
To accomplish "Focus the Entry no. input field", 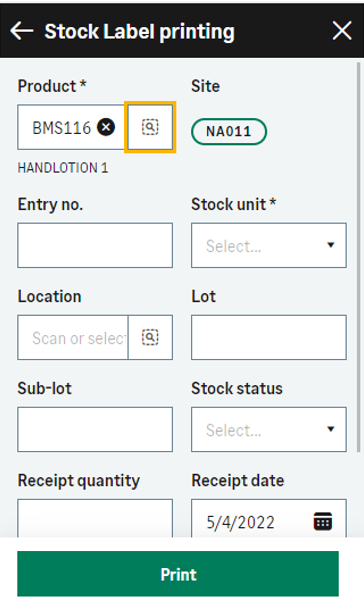I will (95, 245).
